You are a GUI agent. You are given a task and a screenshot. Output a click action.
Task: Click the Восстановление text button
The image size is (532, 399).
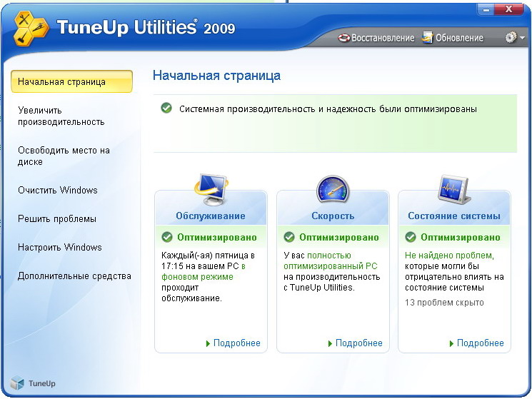pyautogui.click(x=383, y=38)
